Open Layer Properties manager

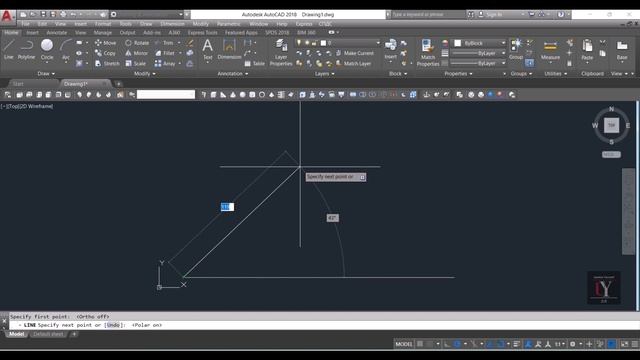(281, 52)
